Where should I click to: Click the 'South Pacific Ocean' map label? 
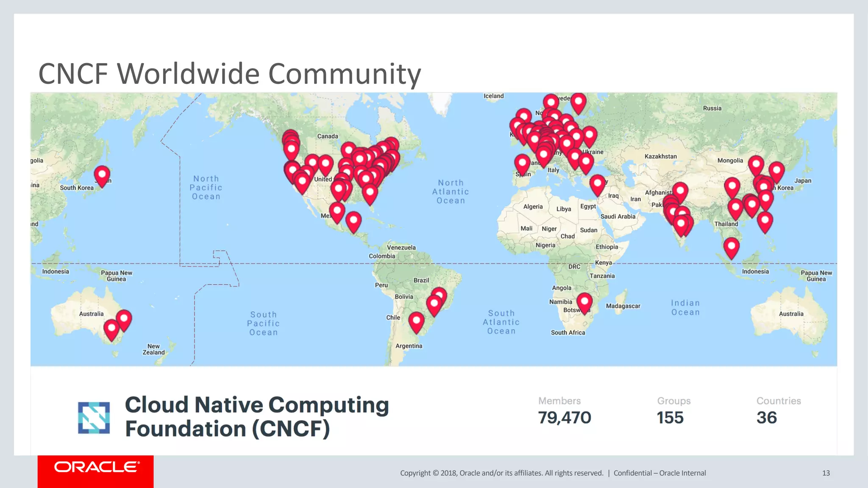[x=263, y=324]
